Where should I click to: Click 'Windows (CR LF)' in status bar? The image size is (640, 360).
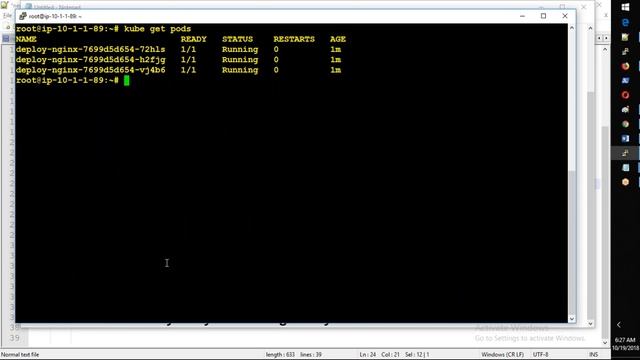tap(502, 355)
